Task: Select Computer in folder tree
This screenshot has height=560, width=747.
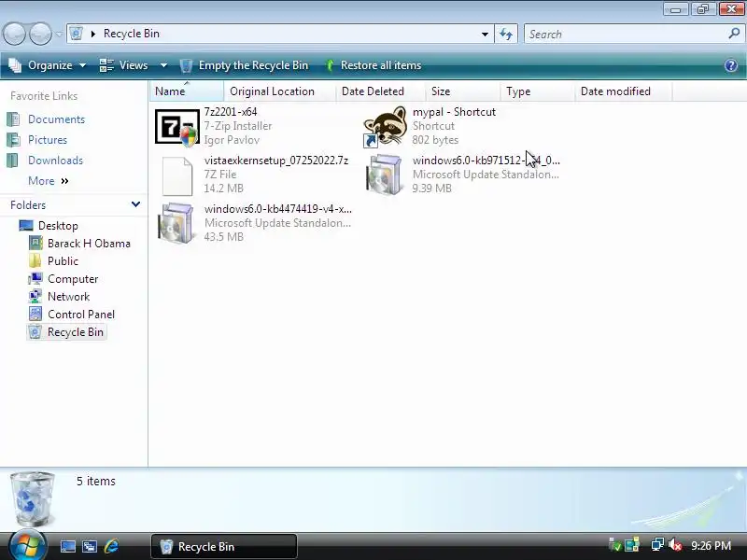Action: [x=73, y=279]
